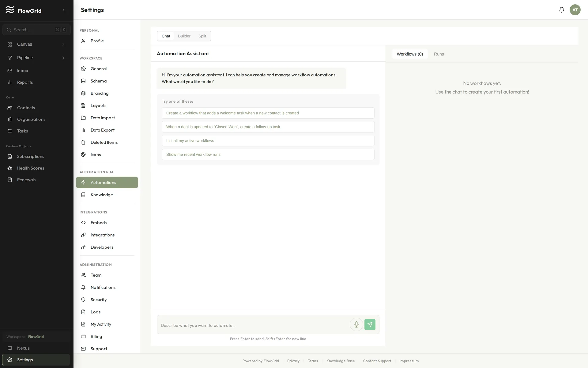The width and height of the screenshot is (588, 368).
Task: Click the Support envelope icon
Action: 83,349
